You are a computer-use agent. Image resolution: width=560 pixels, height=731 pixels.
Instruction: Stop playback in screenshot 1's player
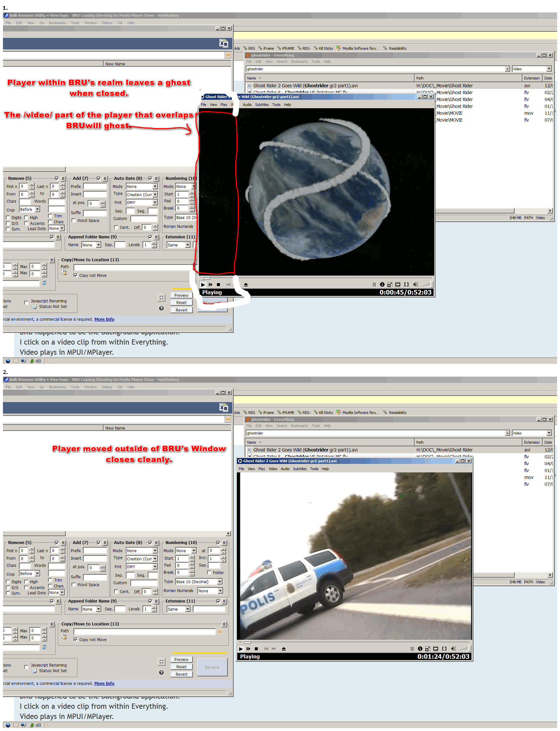[218, 284]
